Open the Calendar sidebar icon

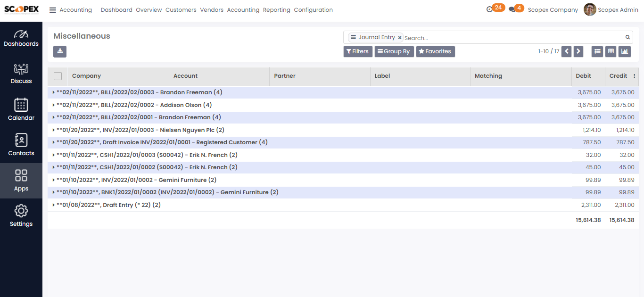click(x=21, y=109)
